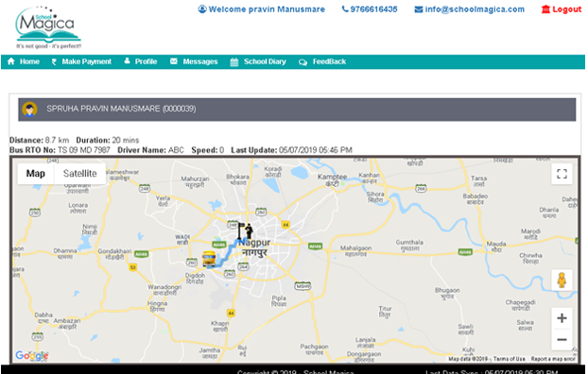Open the FeedBack page

322,61
